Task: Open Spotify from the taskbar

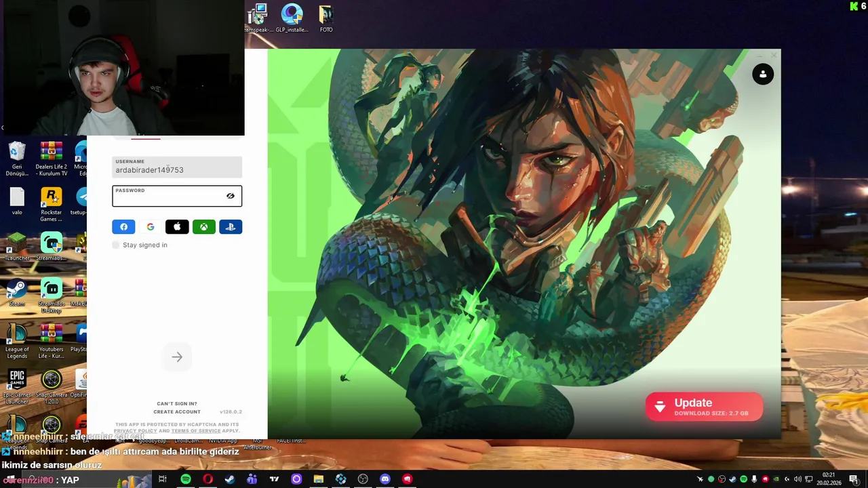Action: point(186,479)
